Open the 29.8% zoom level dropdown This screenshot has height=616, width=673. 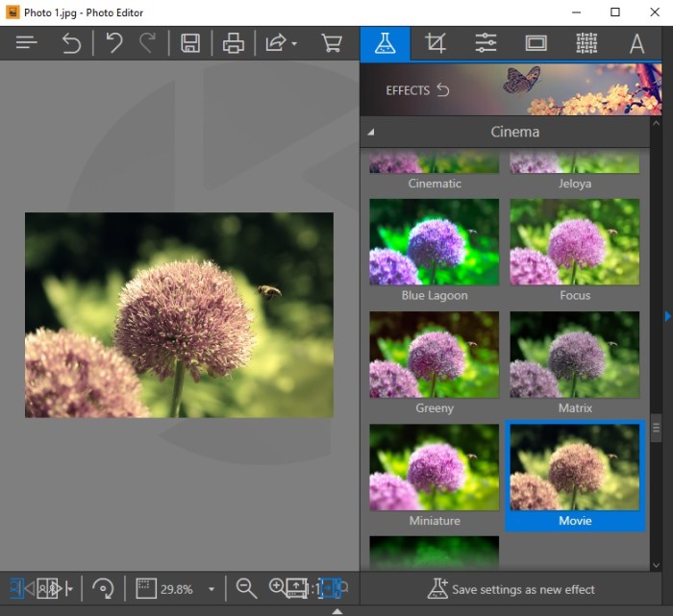click(x=212, y=589)
